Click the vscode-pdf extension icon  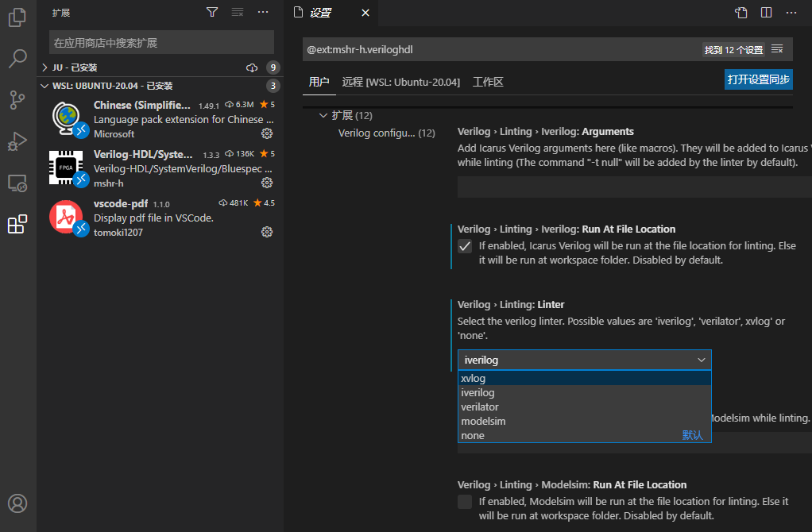point(66,217)
